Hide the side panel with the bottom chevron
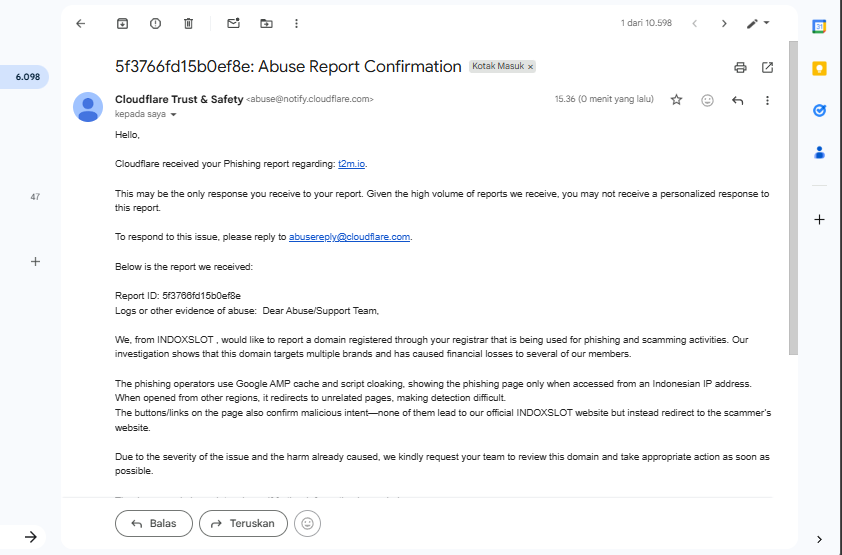Screen dimensions: 842x555 [x=819, y=539]
